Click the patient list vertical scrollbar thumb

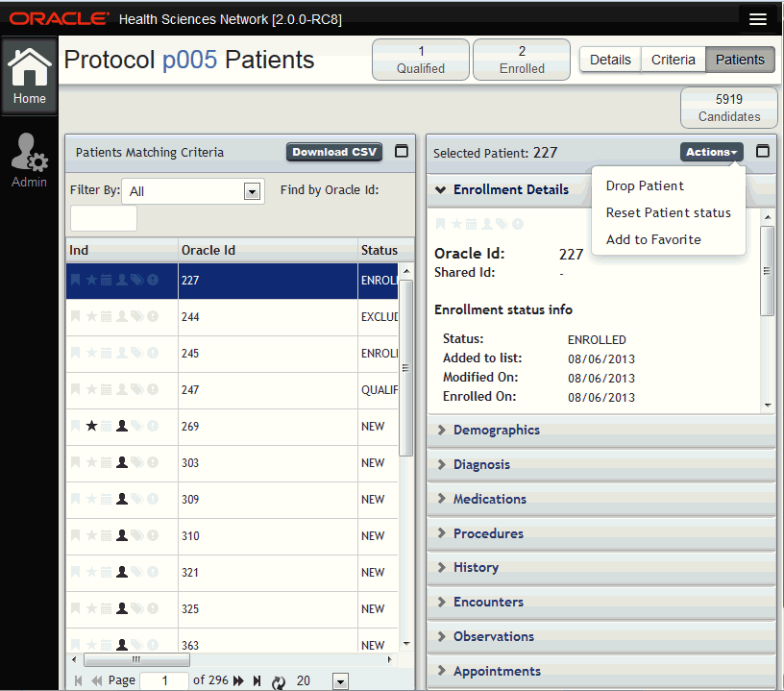click(405, 368)
